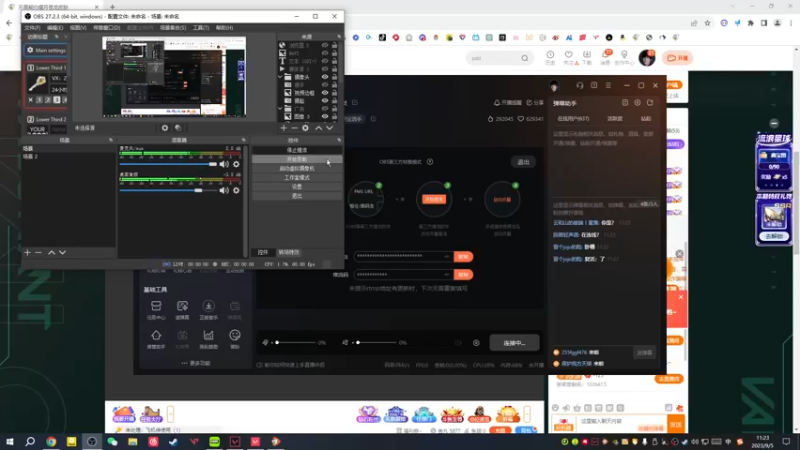Screen dimensions: 800x450
Task: Switch to the 在线用户(637) tab
Action: 573,118
